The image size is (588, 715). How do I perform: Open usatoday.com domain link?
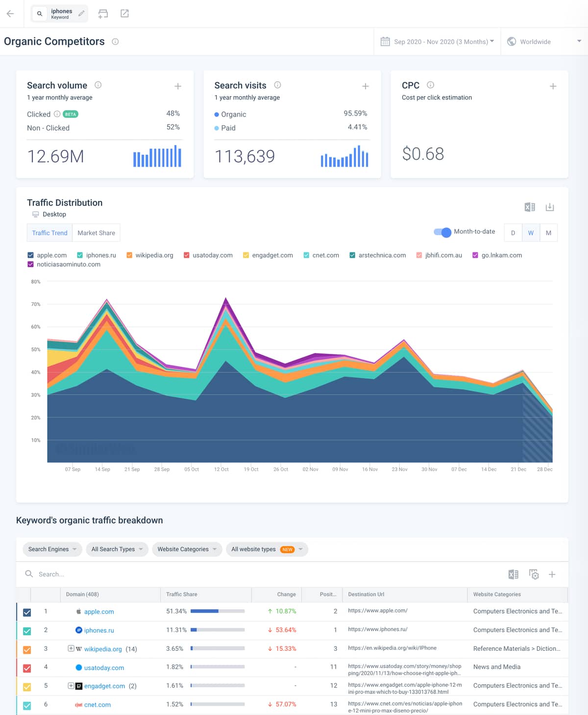point(104,667)
